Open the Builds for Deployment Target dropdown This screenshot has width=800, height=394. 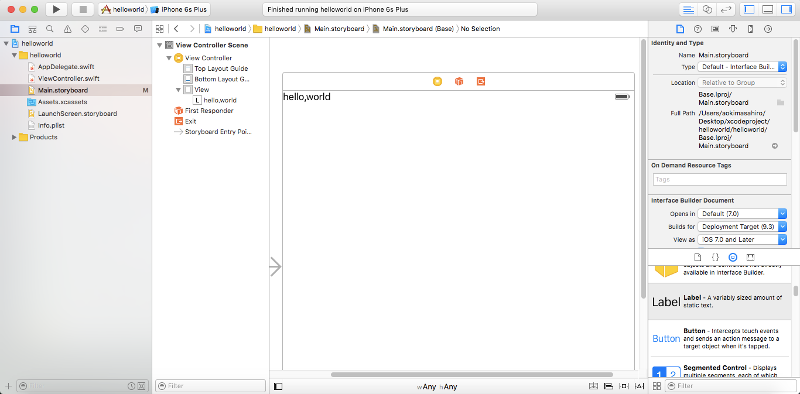tap(742, 226)
